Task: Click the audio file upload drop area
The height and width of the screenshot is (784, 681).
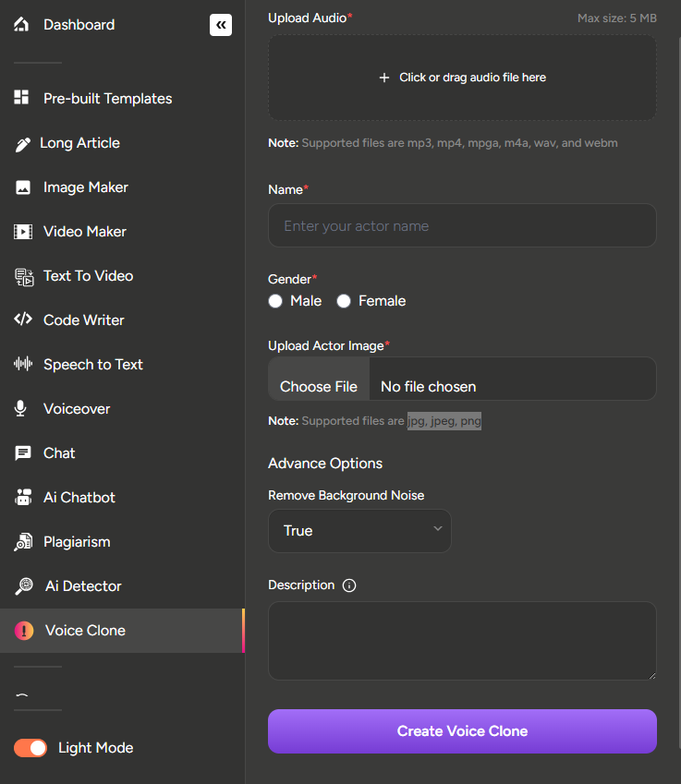Action: [462, 78]
